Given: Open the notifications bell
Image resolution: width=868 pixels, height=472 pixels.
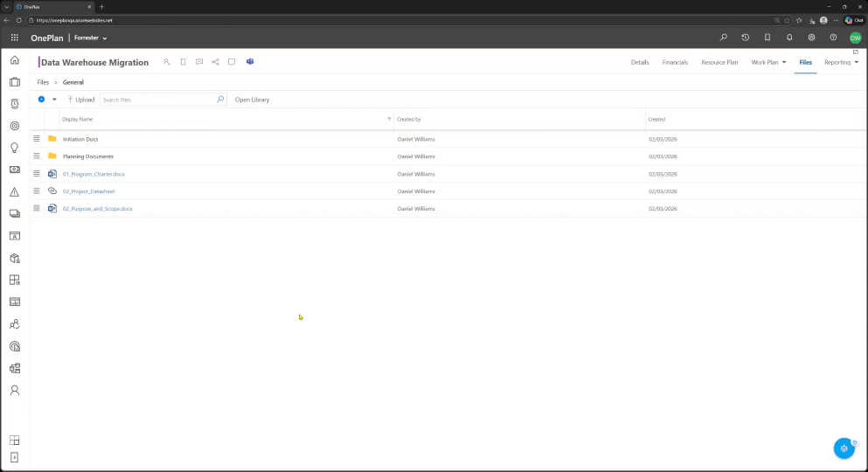Looking at the screenshot, I should tap(789, 38).
